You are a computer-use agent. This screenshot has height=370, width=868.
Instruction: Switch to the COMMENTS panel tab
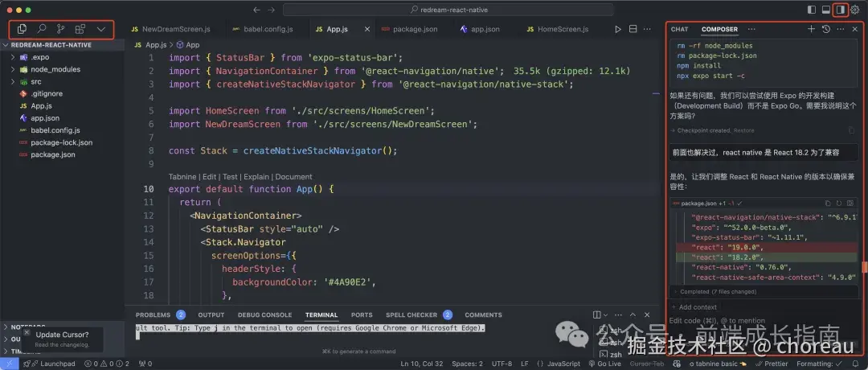coord(483,314)
